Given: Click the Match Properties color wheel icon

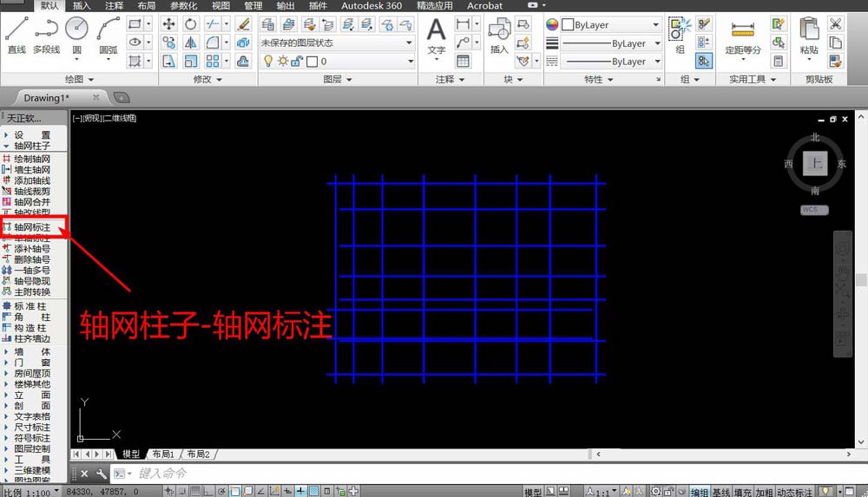Looking at the screenshot, I should coord(552,24).
